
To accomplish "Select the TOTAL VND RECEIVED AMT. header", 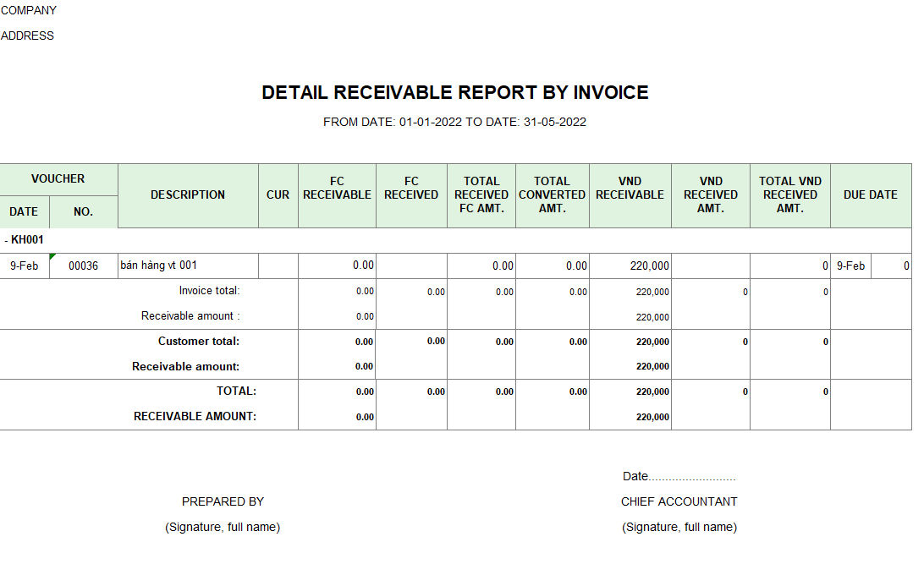I will click(790, 195).
